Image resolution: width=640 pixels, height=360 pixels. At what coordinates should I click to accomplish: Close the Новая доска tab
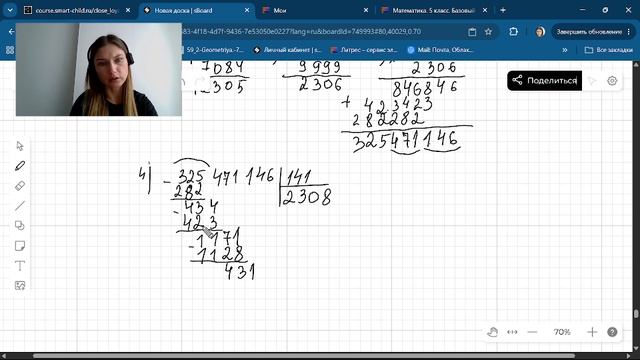coord(247,10)
